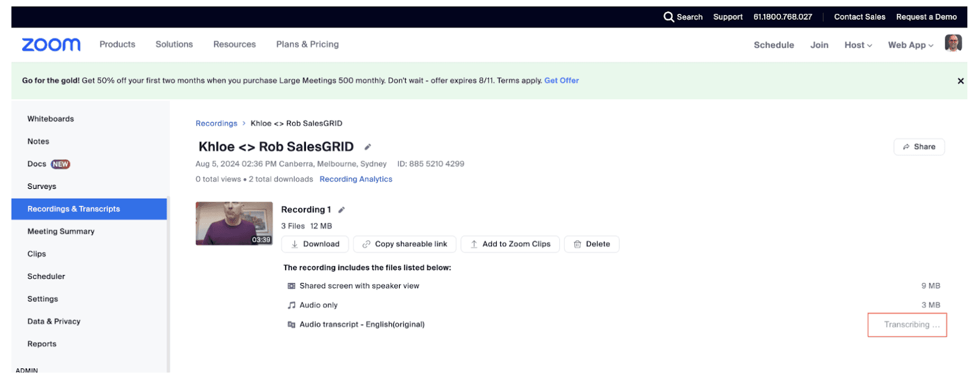Open Whiteboards in the sidebar

tap(51, 119)
